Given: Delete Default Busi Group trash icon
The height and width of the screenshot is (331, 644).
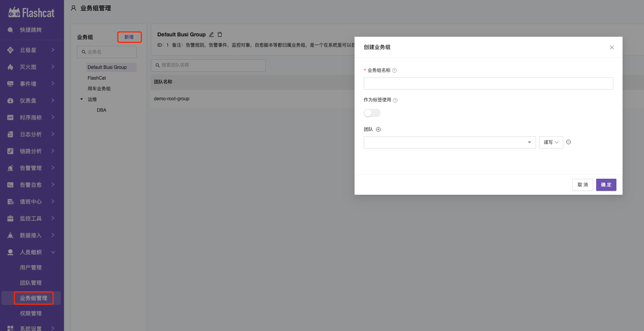Looking at the screenshot, I should pyautogui.click(x=220, y=34).
